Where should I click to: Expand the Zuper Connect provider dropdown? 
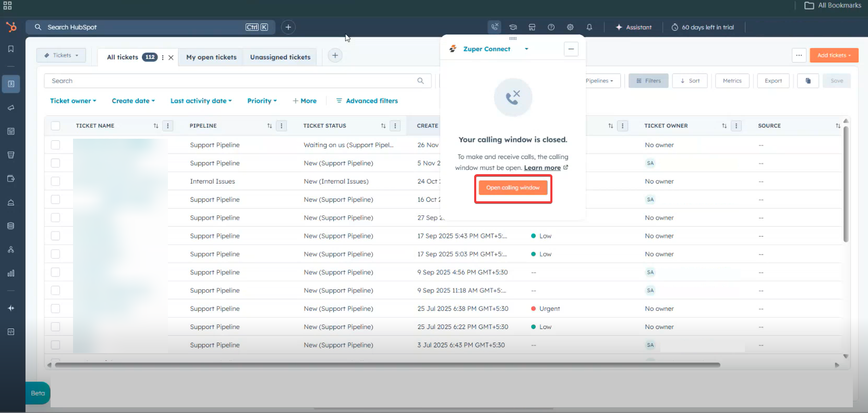click(526, 49)
